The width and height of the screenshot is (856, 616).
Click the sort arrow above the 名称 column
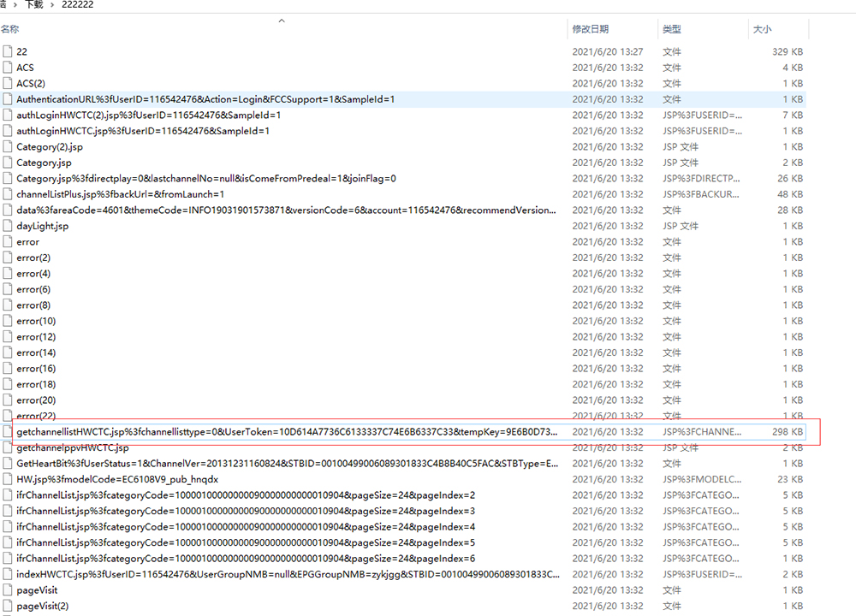(x=282, y=21)
